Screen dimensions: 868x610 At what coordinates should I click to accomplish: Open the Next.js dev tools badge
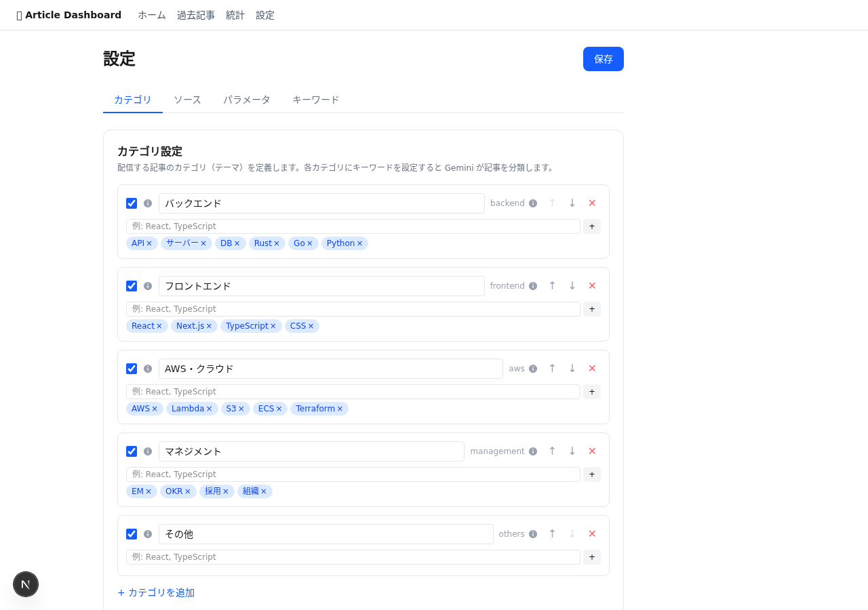(x=26, y=584)
